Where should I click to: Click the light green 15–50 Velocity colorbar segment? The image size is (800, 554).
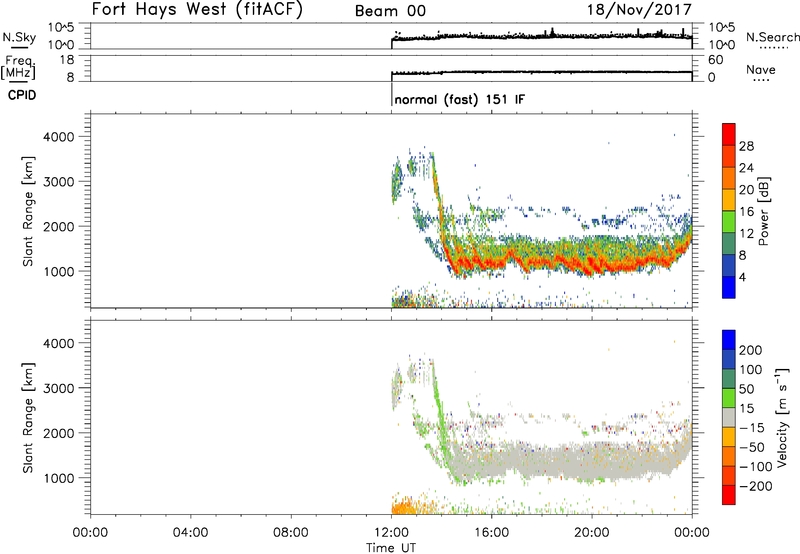click(729, 398)
